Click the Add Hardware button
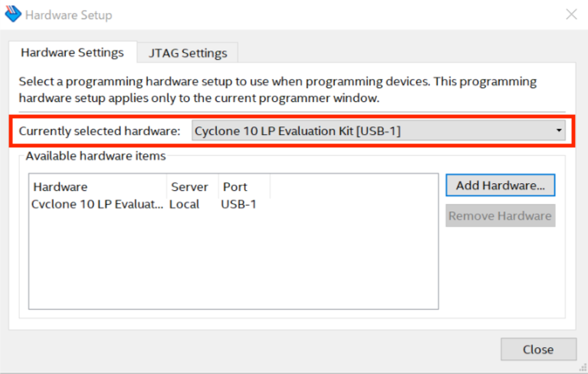Image resolution: width=588 pixels, height=374 pixels. coord(500,185)
